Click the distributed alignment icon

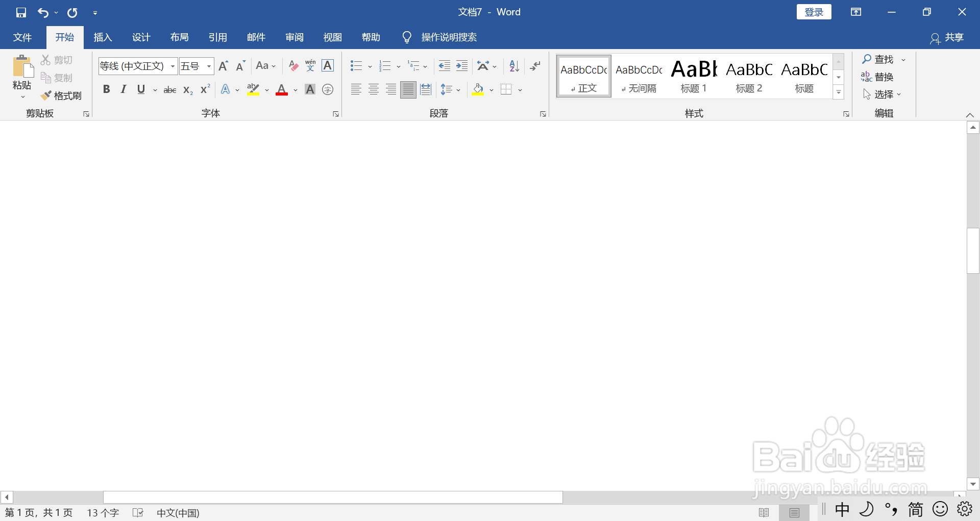click(426, 90)
